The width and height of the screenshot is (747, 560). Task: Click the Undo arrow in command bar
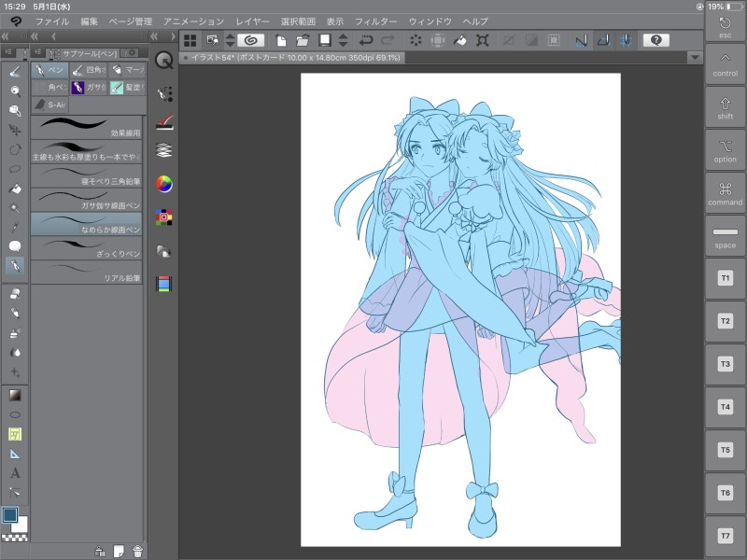tap(366, 40)
